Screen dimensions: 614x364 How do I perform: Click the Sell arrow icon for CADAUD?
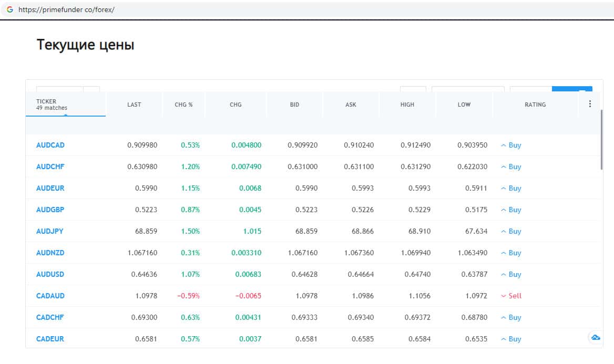point(503,296)
